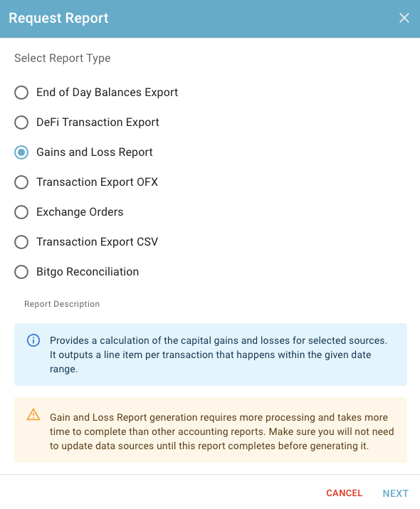Image resolution: width=420 pixels, height=509 pixels.
Task: Click the "Bitgo Reconciliation" label text
Action: [x=88, y=272]
